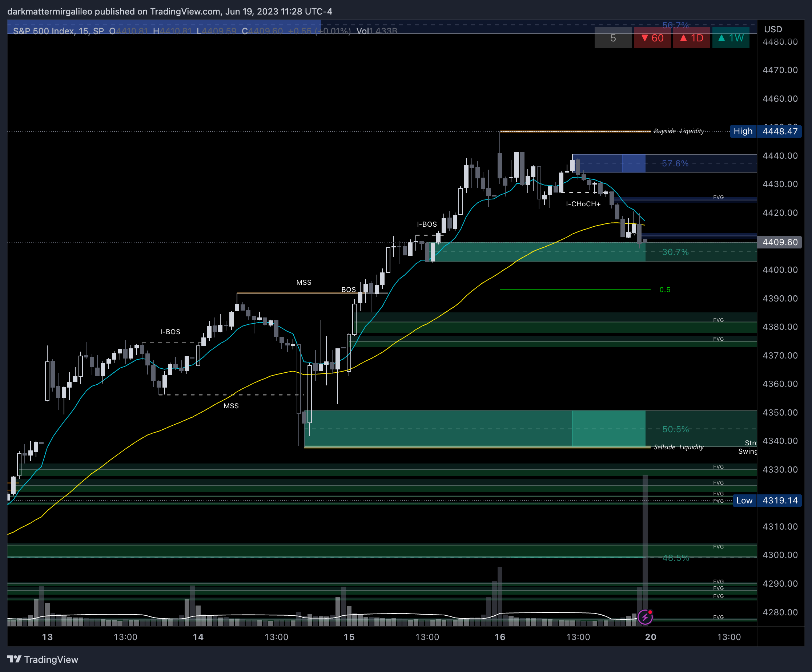Click the FVG label near 4303
The width and height of the screenshot is (812, 672).
pos(718,547)
